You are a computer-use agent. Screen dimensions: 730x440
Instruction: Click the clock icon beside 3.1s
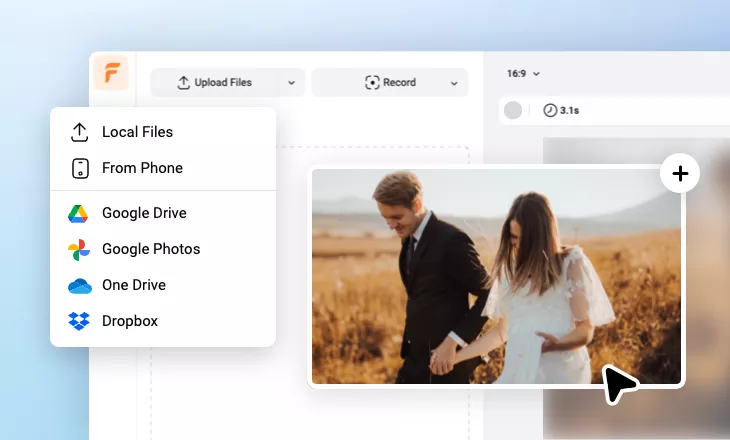click(x=550, y=110)
